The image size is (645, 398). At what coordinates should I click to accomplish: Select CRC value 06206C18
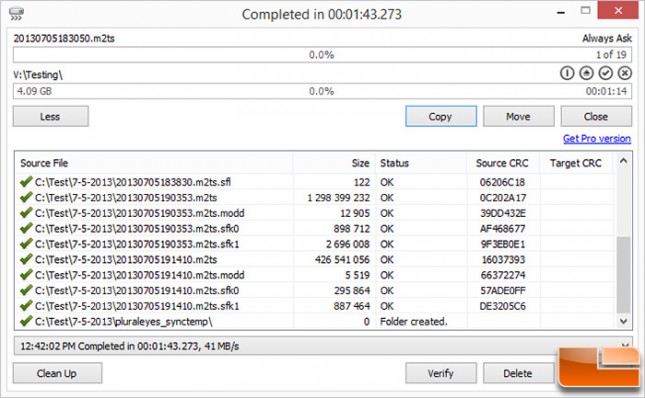click(x=503, y=182)
